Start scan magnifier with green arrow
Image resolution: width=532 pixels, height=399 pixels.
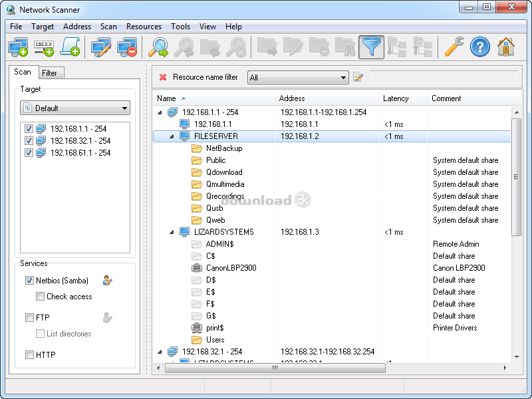point(158,47)
